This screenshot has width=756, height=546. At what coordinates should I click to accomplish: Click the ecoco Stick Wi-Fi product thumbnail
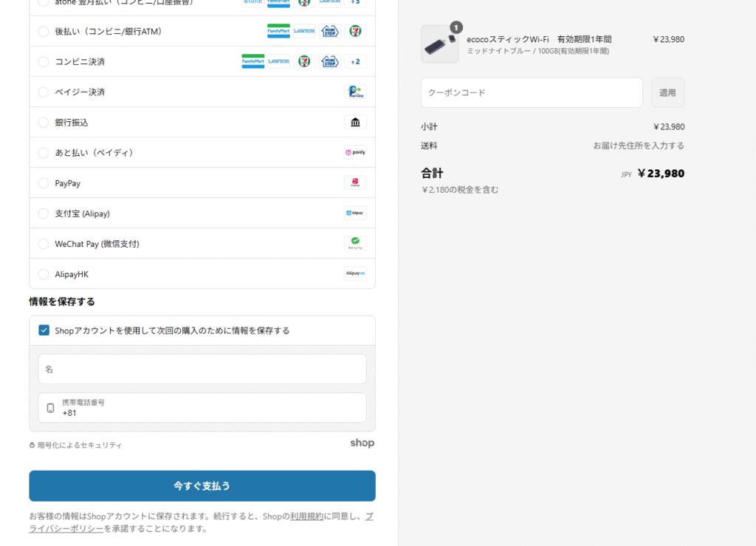coord(439,44)
